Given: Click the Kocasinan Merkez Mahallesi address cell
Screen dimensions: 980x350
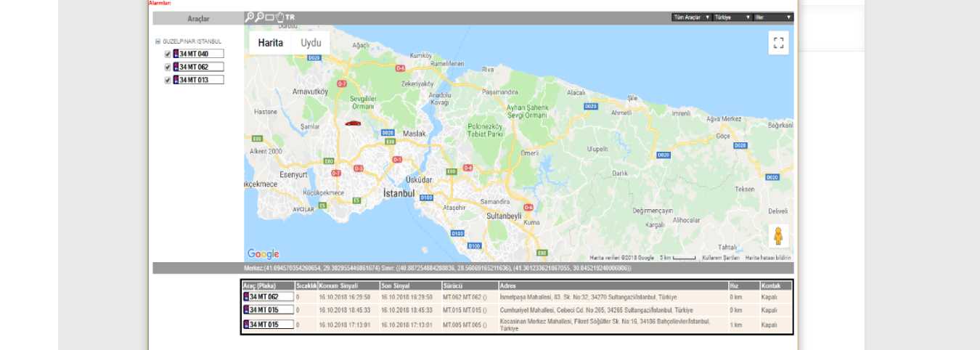Looking at the screenshot, I should coord(613,325).
